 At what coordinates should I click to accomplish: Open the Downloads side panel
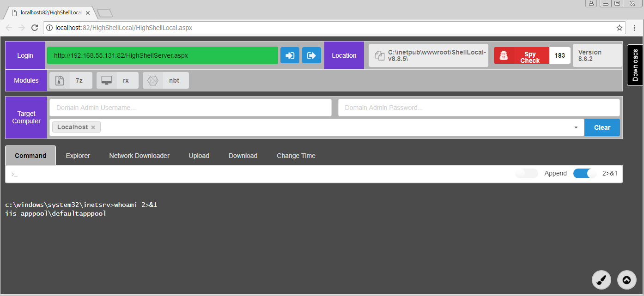point(635,65)
